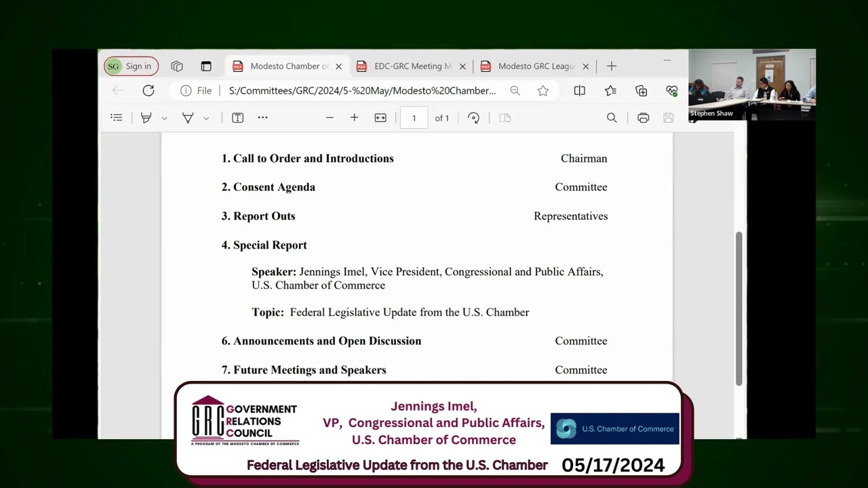
Task: View site information File icon
Action: [196, 91]
